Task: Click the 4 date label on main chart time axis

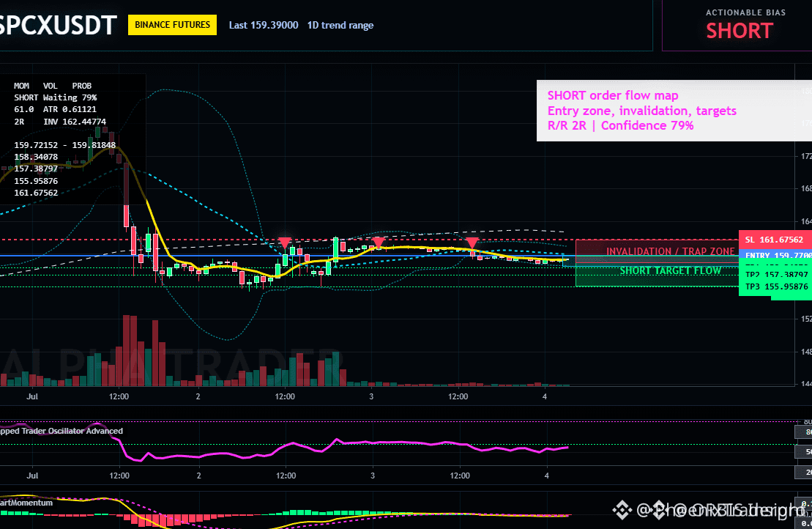Action: [x=544, y=396]
